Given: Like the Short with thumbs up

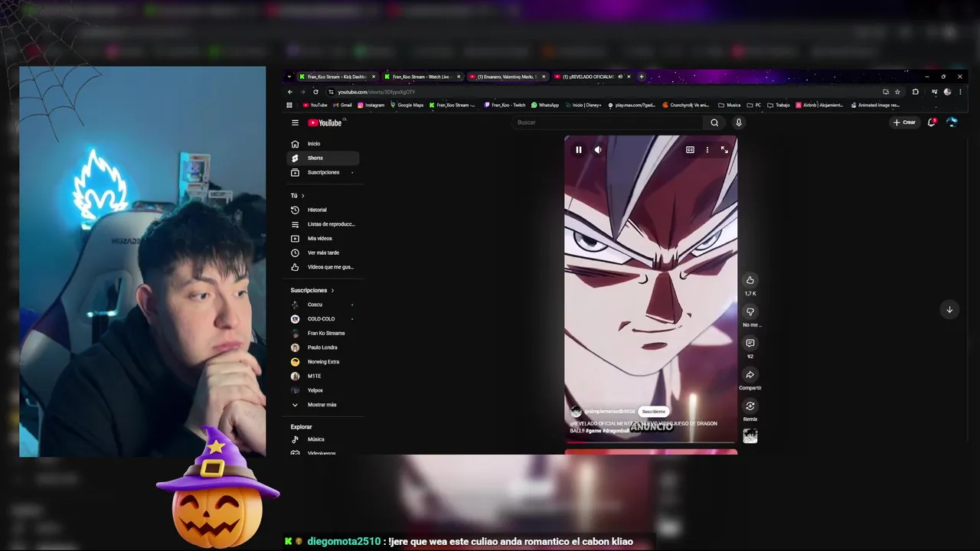Looking at the screenshot, I should (x=750, y=280).
